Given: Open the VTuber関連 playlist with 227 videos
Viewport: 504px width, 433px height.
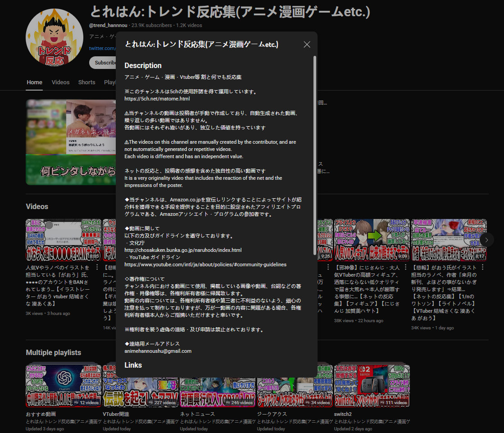Looking at the screenshot, I should tap(141, 392).
